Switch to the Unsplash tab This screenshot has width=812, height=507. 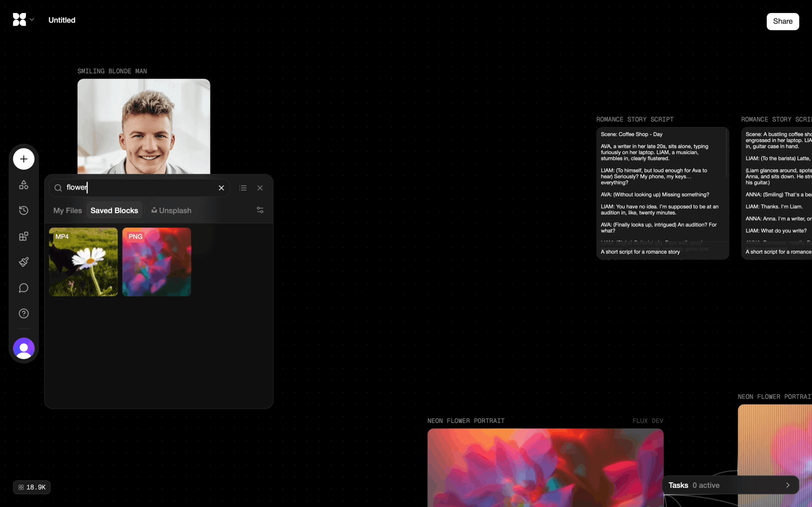click(172, 211)
